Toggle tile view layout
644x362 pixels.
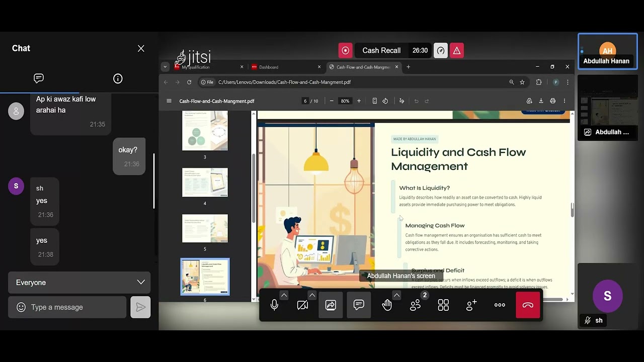click(443, 305)
